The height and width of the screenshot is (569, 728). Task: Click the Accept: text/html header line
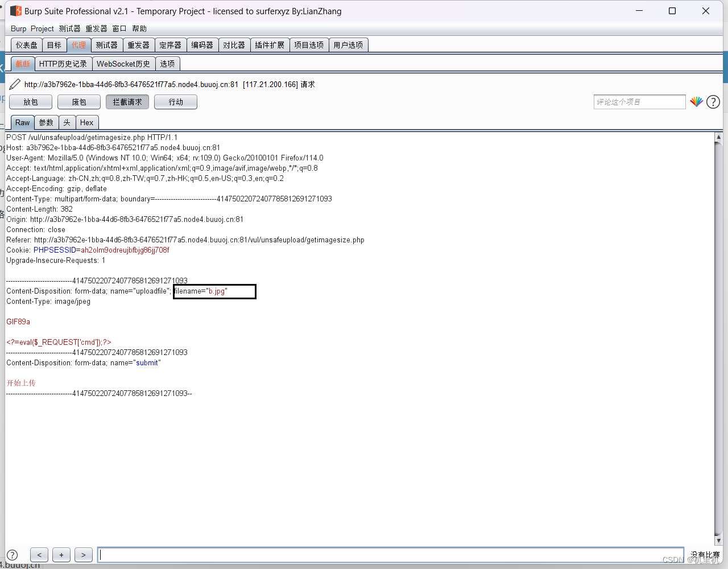tap(162, 168)
